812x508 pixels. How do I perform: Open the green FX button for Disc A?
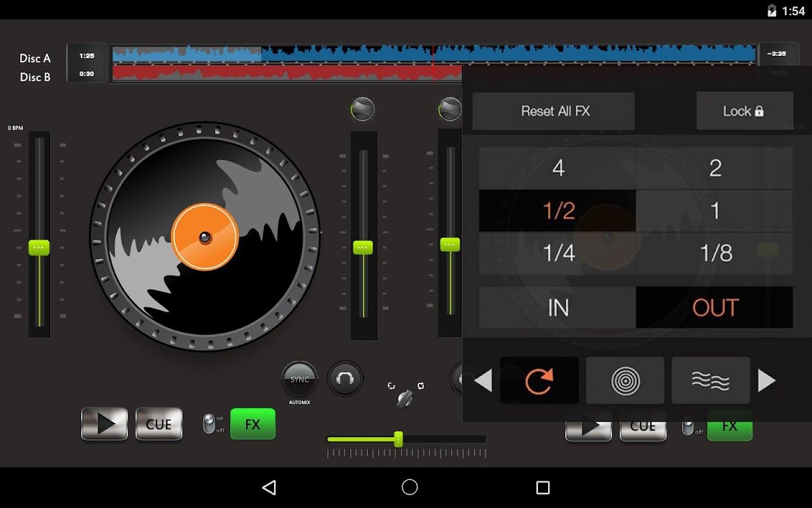[x=252, y=424]
